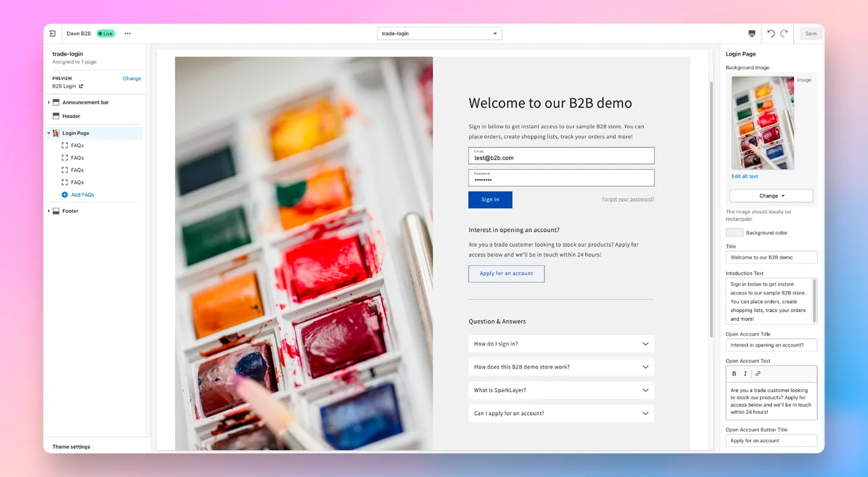The image size is (868, 477).
Task: Open the more options ellipsis menu
Action: point(127,33)
